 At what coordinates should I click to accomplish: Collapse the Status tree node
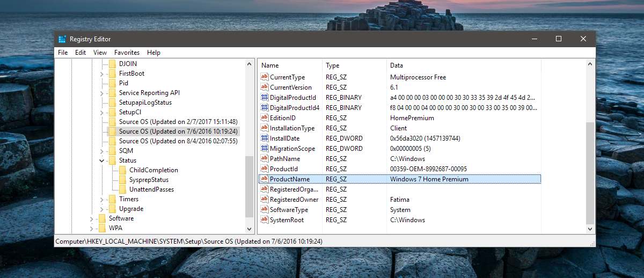pos(102,160)
